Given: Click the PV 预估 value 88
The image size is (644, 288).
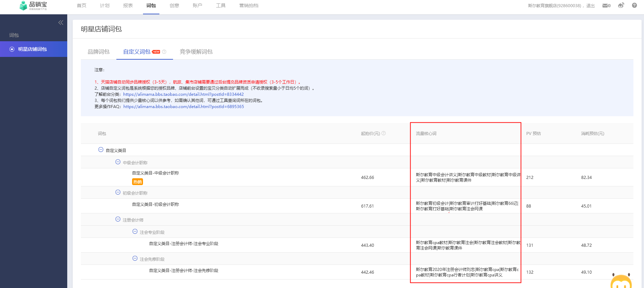Looking at the screenshot, I should coord(529,206).
